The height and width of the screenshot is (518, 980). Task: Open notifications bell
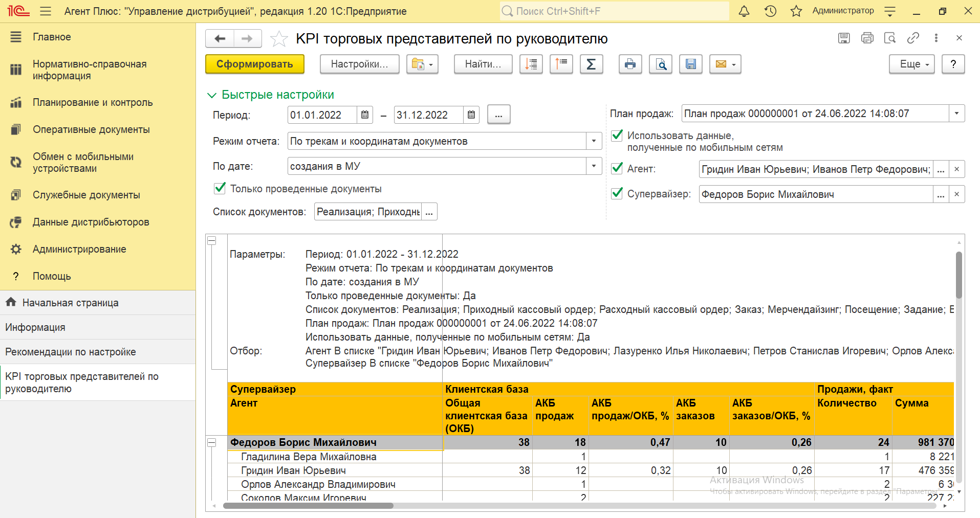point(744,11)
